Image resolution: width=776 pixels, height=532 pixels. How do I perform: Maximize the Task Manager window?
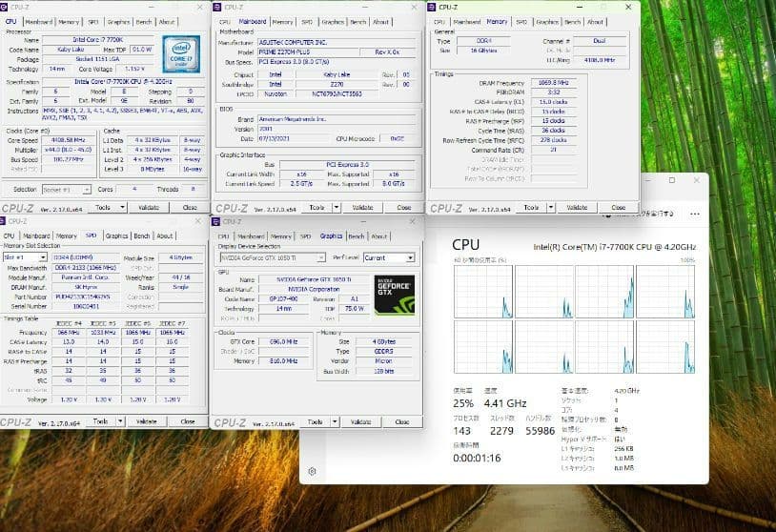pos(672,180)
